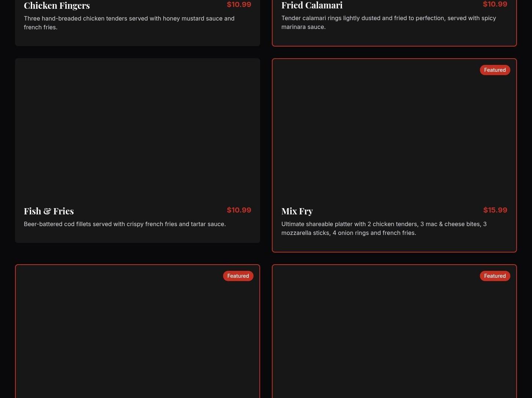Viewport: 532px width, 398px height.
Task: Click the Mix Fry shareable platter description
Action: (x=384, y=228)
